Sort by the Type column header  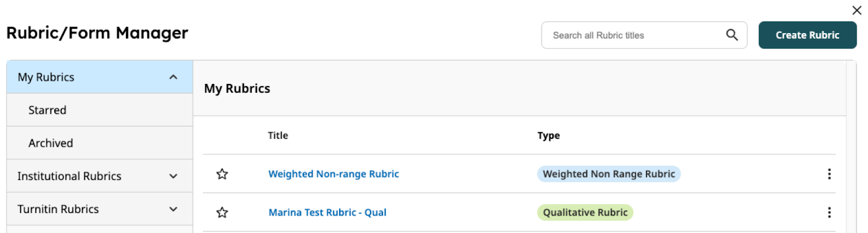tap(548, 135)
